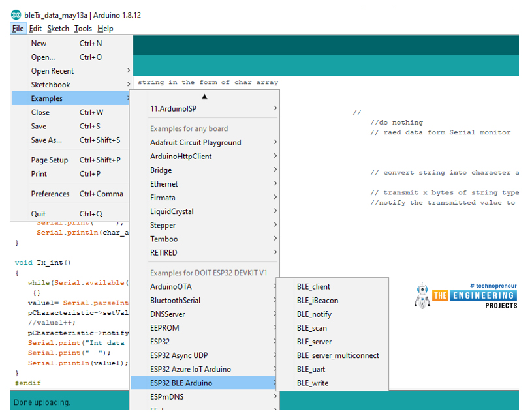This screenshot has width=532, height=418.
Task: Expand the Ethernet examples
Action: [204, 184]
